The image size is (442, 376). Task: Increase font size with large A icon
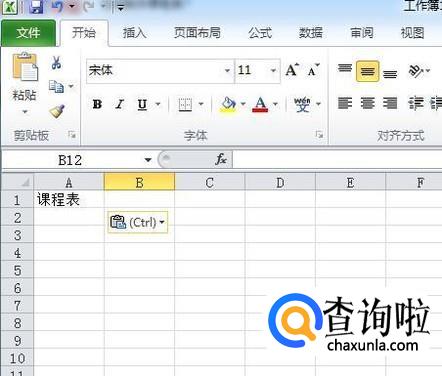pos(292,70)
